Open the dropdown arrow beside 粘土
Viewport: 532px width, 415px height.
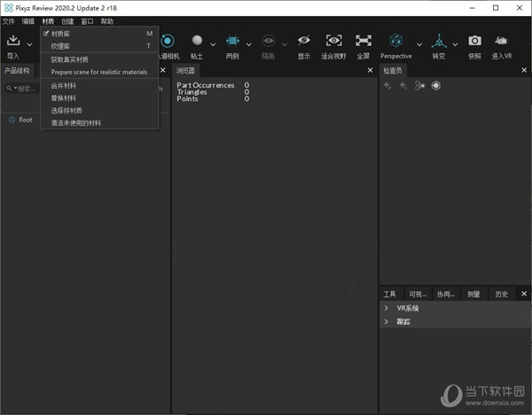coord(213,44)
